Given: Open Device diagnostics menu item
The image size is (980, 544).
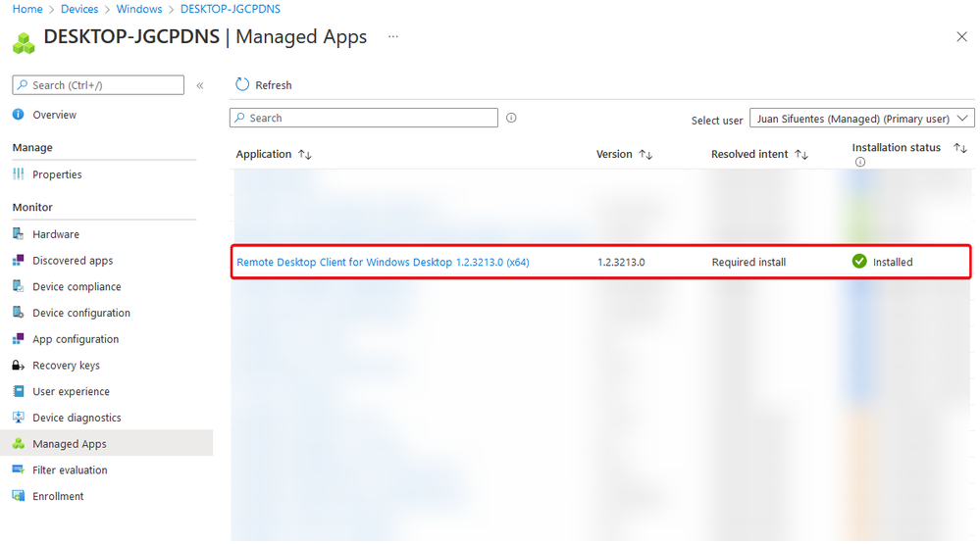Looking at the screenshot, I should point(77,418).
